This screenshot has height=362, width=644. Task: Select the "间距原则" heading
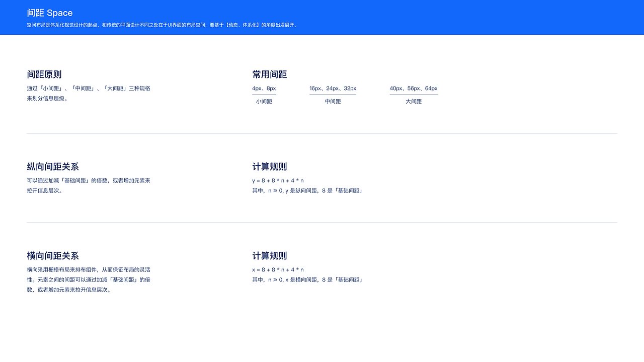tap(44, 74)
